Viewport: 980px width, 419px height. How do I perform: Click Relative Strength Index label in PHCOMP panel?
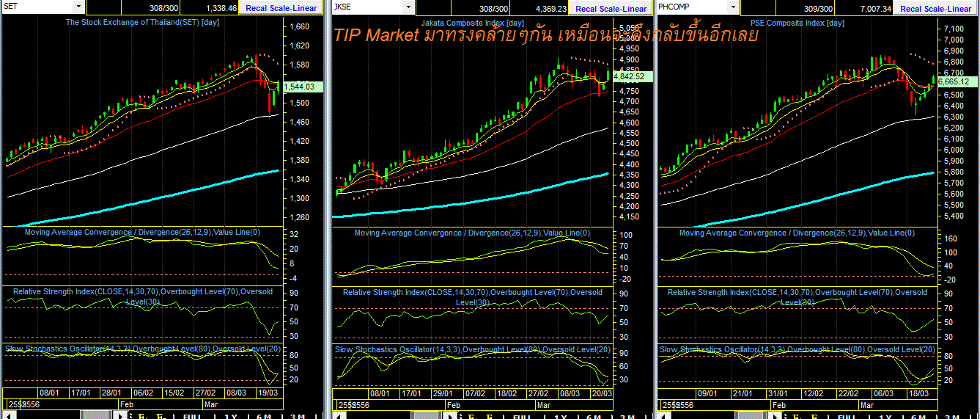tap(797, 297)
